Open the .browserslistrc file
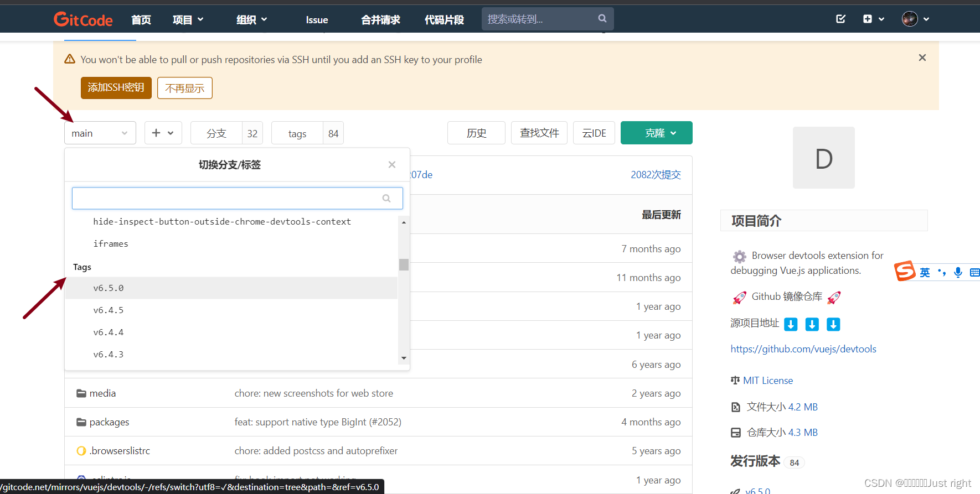This screenshot has height=494, width=980. tap(120, 451)
